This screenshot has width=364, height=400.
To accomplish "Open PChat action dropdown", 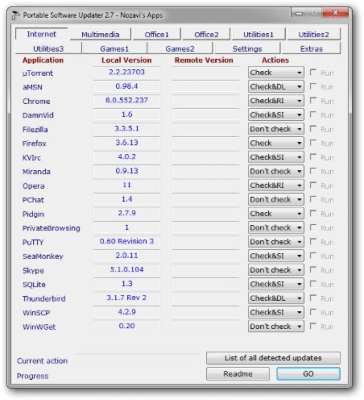I will tap(276, 199).
